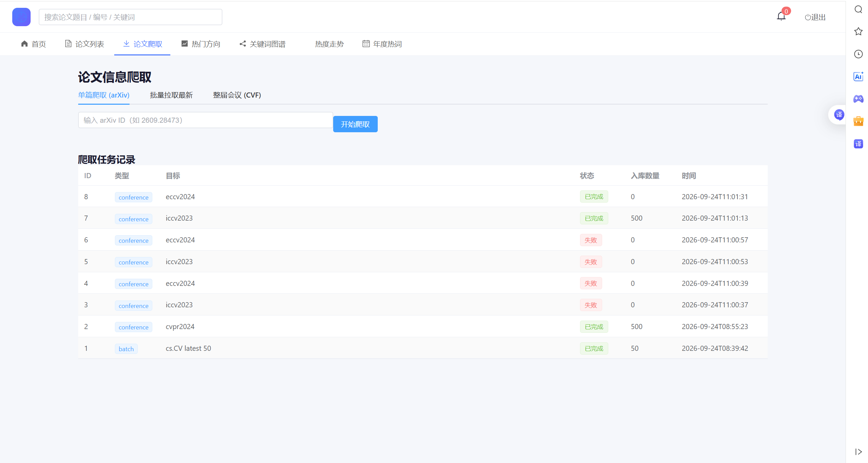868x463 pixels.
Task: Click the blue app logo icon
Action: (x=21, y=17)
